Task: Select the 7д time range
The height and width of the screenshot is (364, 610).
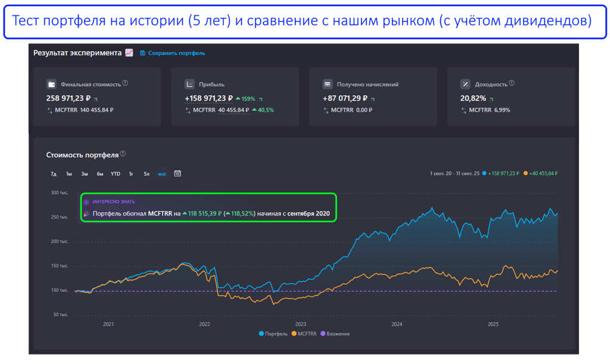Action: tap(54, 174)
